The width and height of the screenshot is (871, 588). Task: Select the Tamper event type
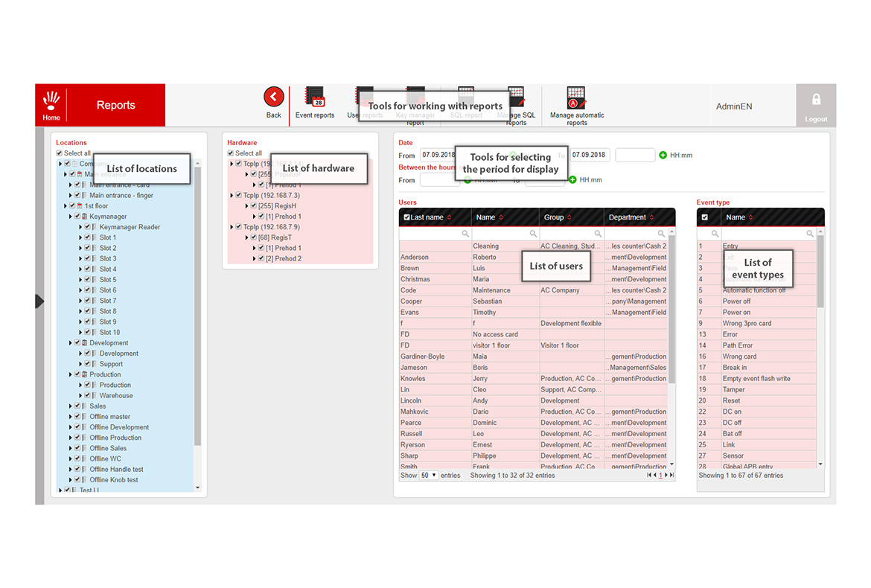click(756, 390)
